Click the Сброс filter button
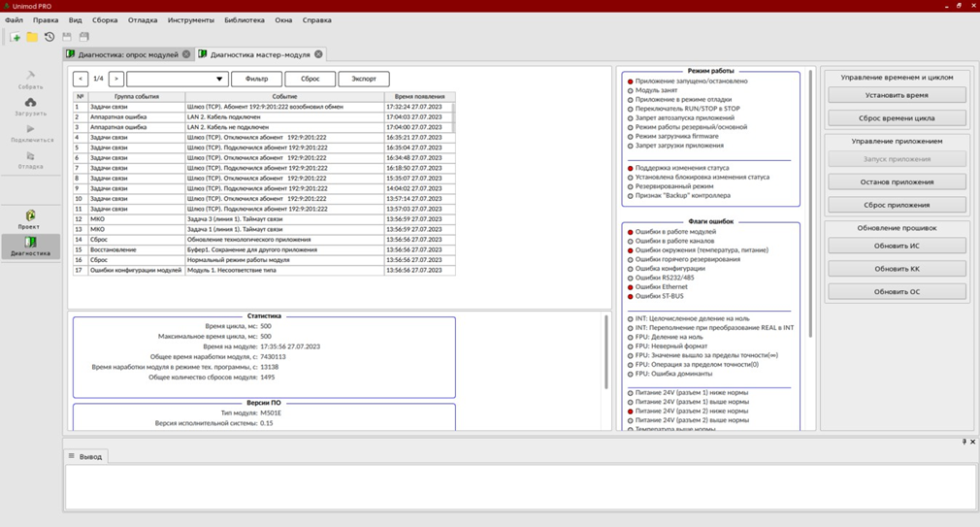Image resolution: width=980 pixels, height=527 pixels. coord(310,79)
